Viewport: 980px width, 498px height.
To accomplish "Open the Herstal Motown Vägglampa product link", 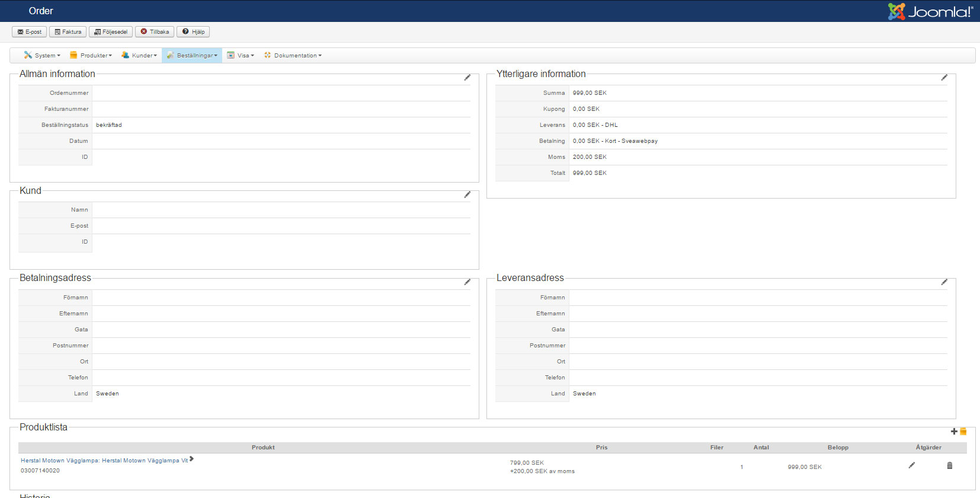I will click(x=104, y=461).
